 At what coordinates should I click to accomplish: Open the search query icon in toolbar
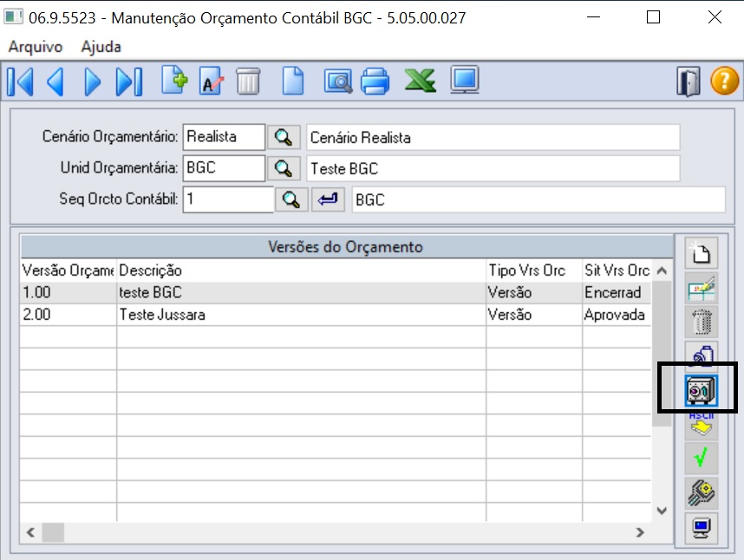pos(338,81)
